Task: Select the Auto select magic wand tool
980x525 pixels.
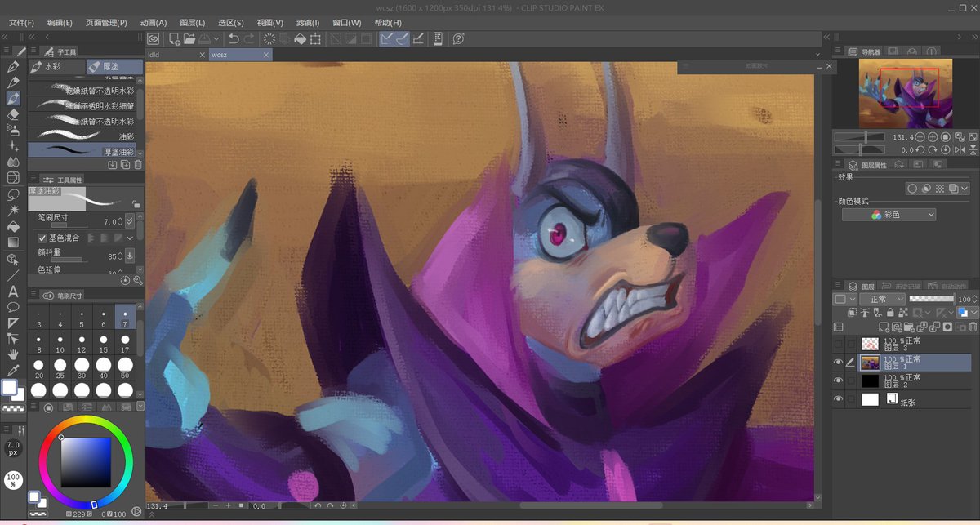Action: pyautogui.click(x=13, y=210)
